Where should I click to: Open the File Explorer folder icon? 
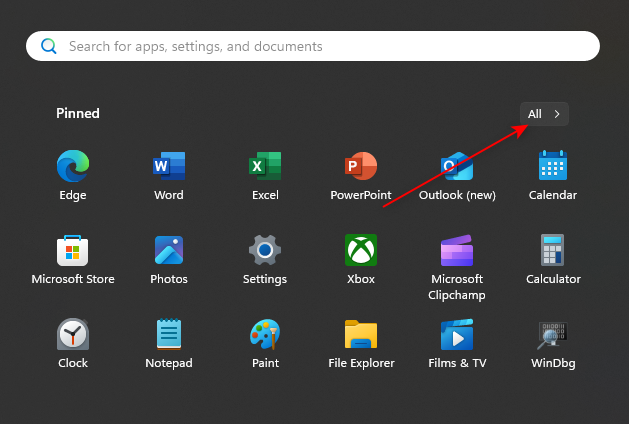(x=361, y=334)
